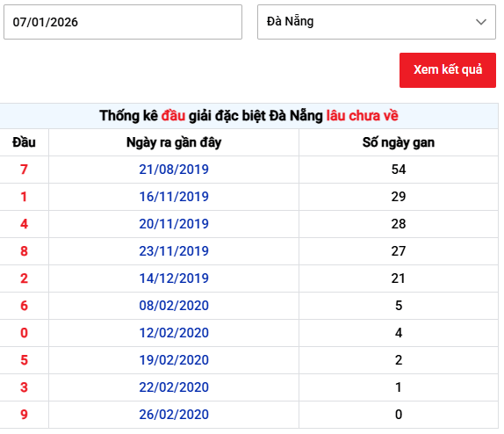Open the 22/02/2020 date link
The image size is (504, 434).
[174, 387]
